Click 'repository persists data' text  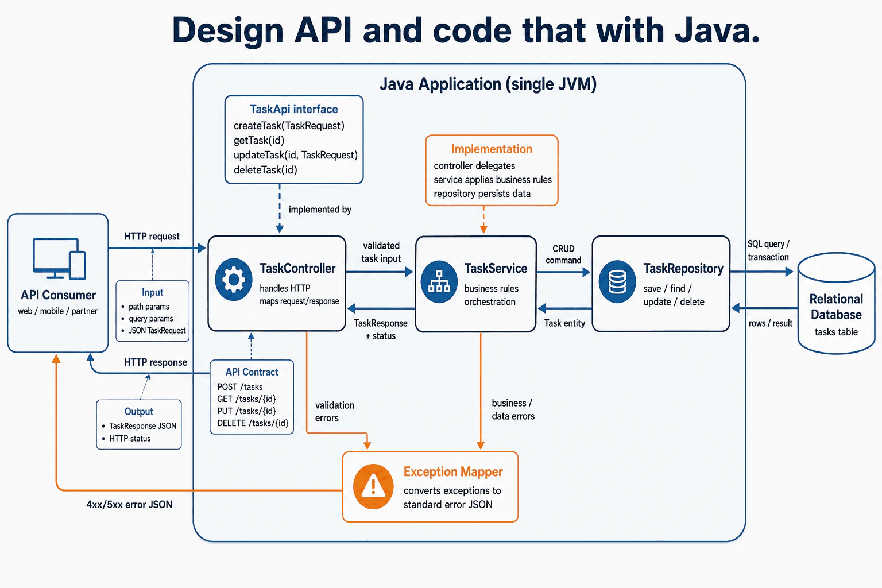482,194
